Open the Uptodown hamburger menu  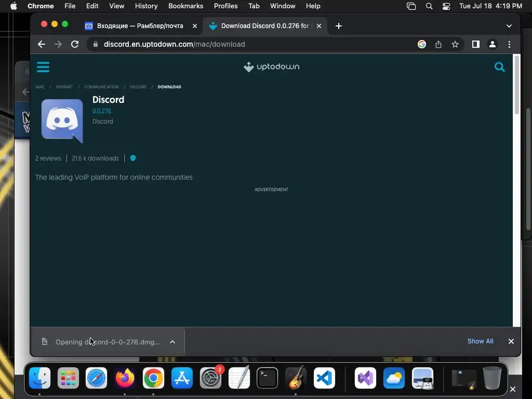click(43, 67)
